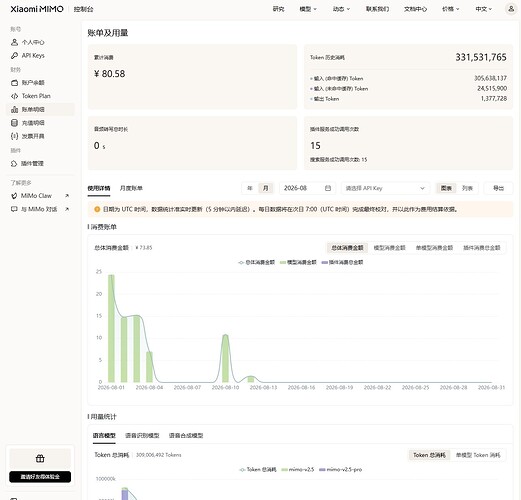Open the user avatar icon
Screen dimensions: 521x500
[511, 9]
